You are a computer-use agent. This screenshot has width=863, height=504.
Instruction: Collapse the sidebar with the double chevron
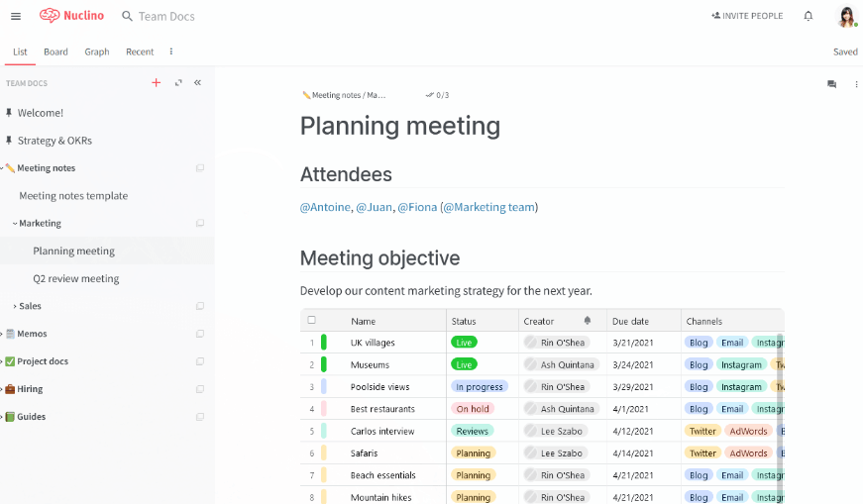tap(197, 83)
